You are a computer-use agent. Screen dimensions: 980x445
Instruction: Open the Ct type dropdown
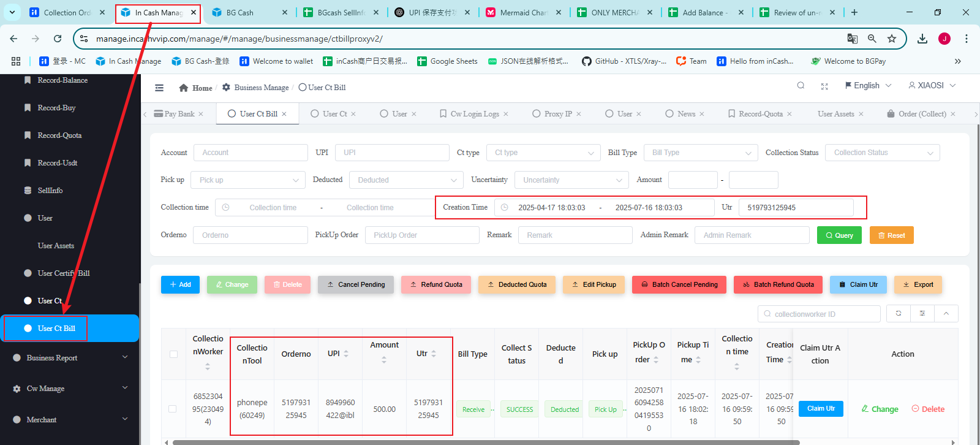pyautogui.click(x=543, y=153)
